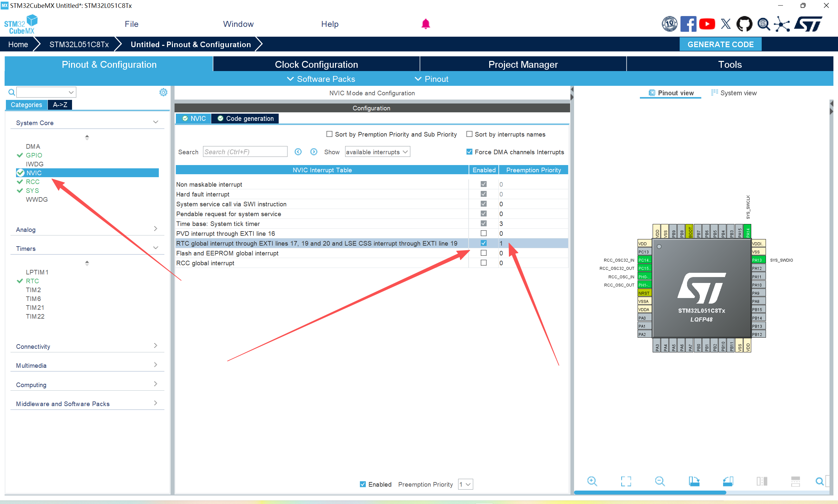
Task: Go to next search result arrow
Action: 313,152
